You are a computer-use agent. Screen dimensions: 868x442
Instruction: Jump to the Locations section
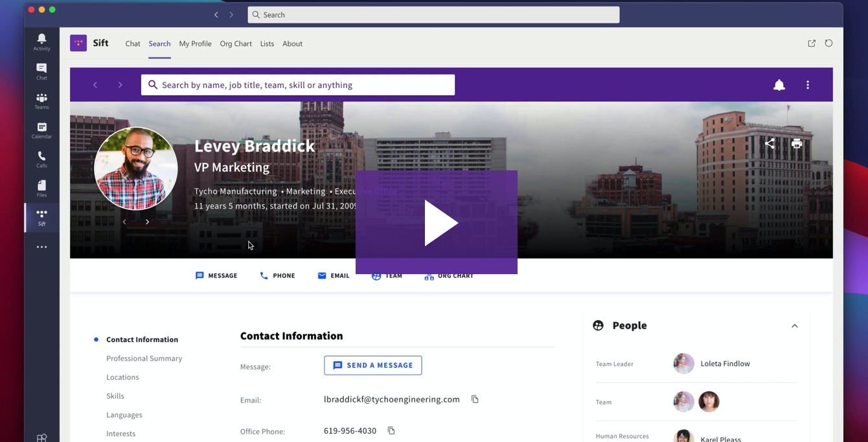pos(122,377)
